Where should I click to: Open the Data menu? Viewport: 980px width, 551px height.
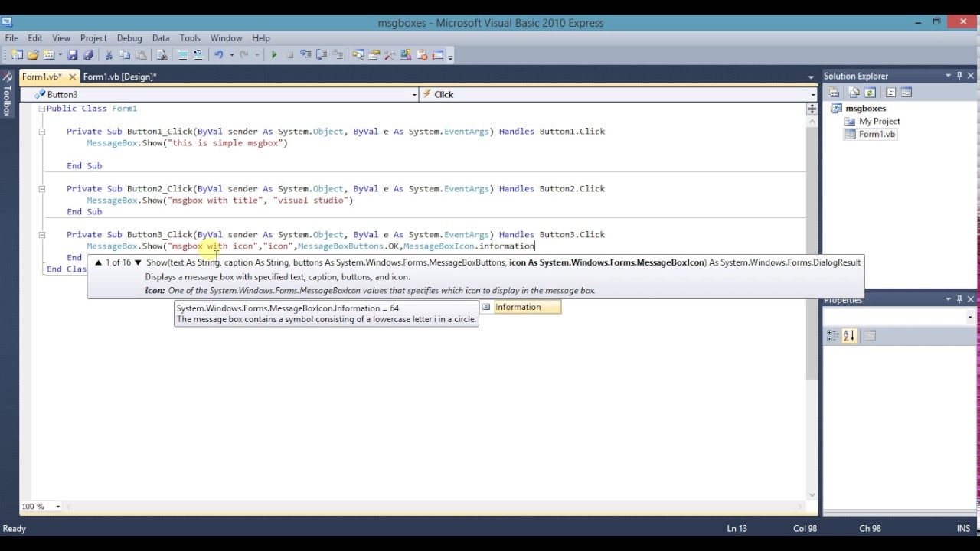click(x=161, y=38)
